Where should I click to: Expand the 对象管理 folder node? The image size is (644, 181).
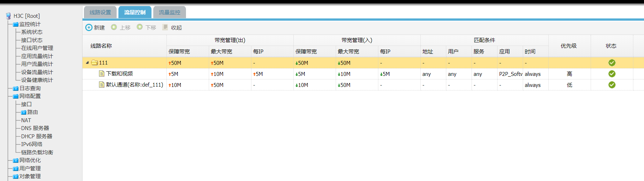[x=16, y=176]
